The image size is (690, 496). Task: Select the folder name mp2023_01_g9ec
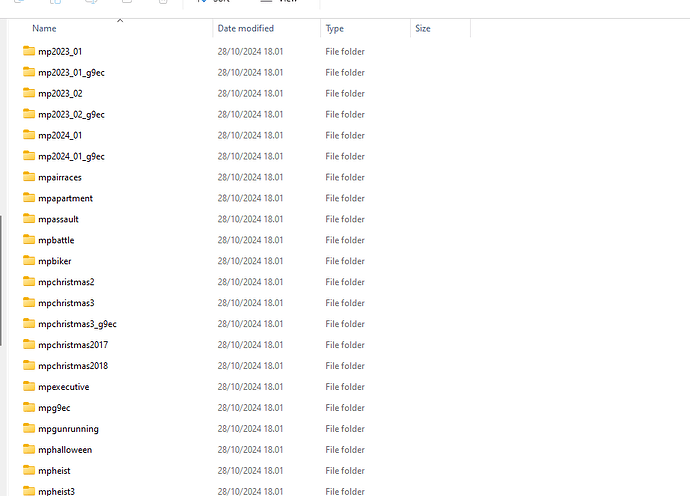tap(71, 73)
